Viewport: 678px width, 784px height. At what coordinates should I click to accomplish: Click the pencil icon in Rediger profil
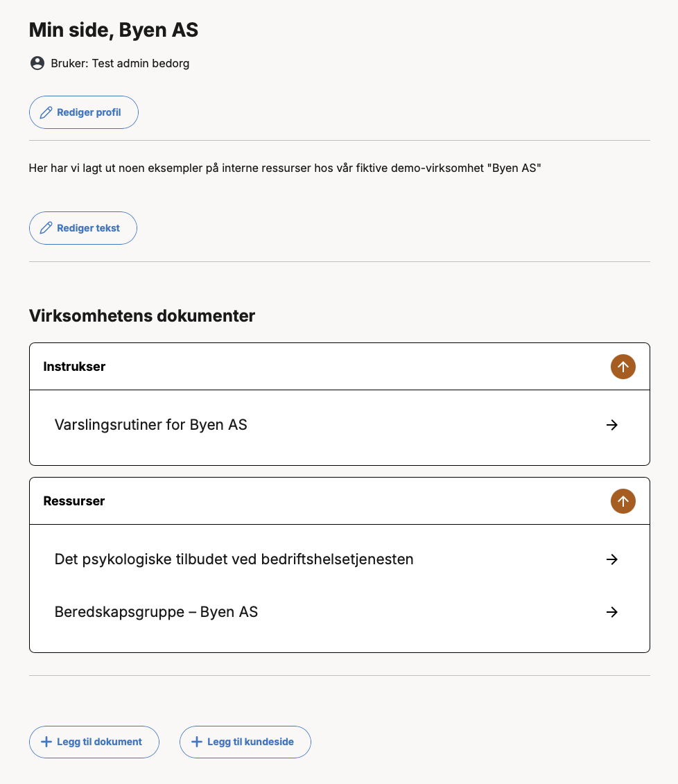coord(46,112)
